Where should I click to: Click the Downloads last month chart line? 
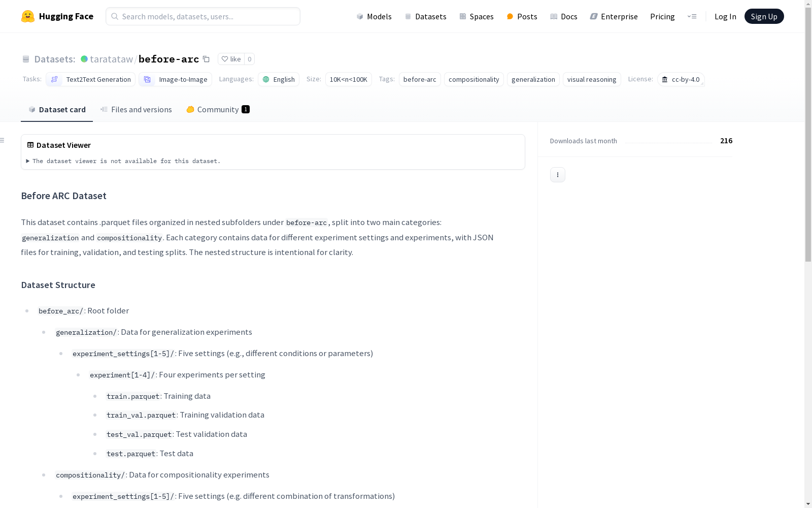tap(668, 143)
